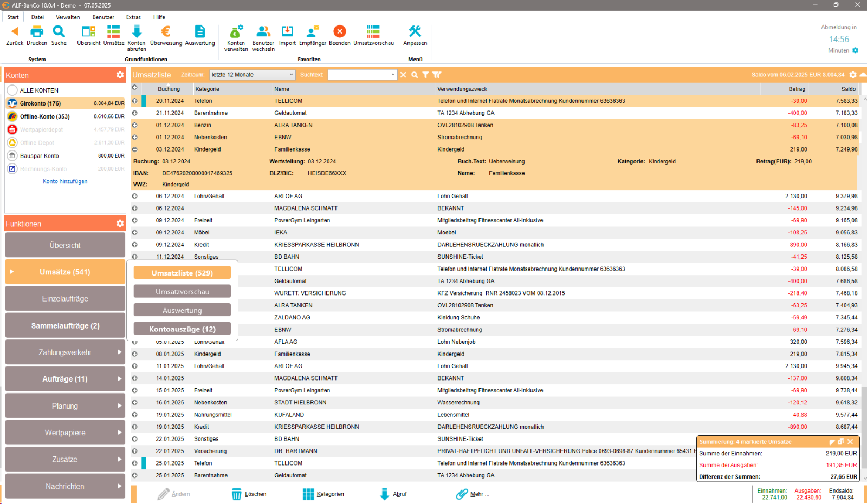Select the ALLE KONTEN radio circle

click(x=12, y=90)
